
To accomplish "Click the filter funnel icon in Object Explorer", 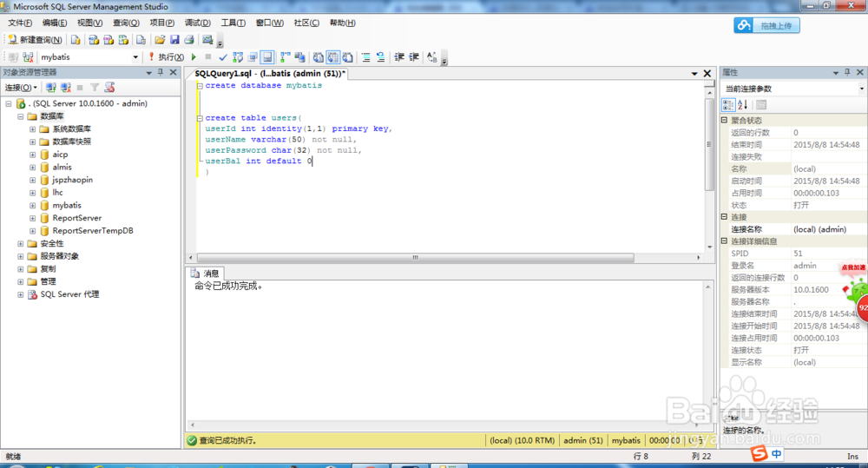I will [95, 88].
